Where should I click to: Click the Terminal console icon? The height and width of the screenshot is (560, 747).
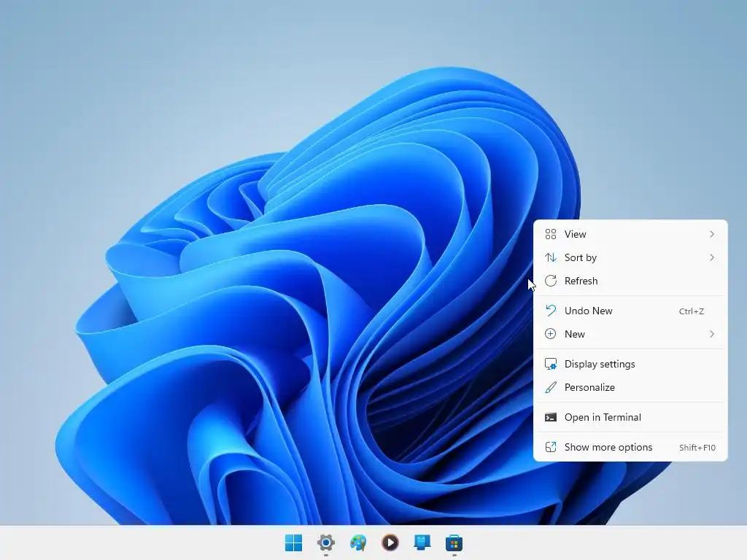pos(551,418)
